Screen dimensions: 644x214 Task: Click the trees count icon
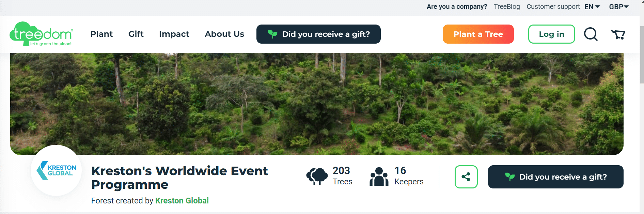[317, 176]
